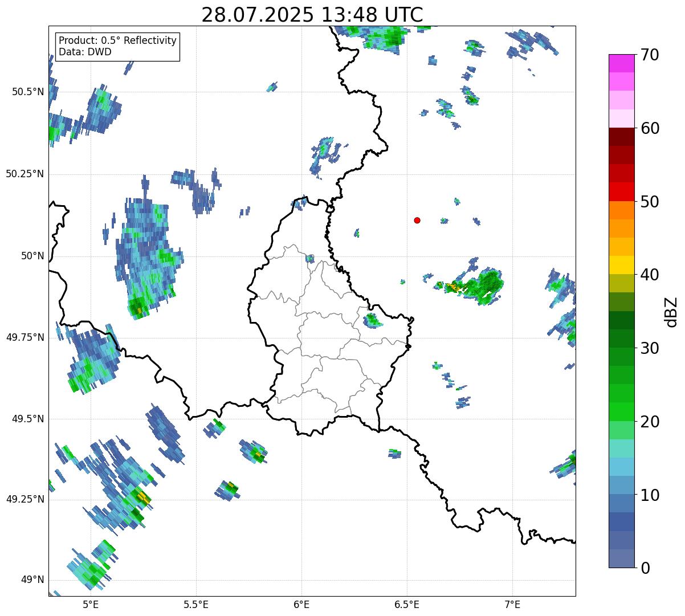This screenshot has width=685, height=616.
Task: Click the colorbar '60' tick label
Action: [650, 128]
